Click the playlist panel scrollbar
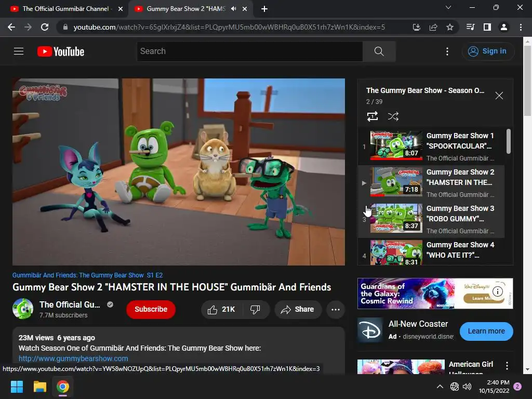 508,141
